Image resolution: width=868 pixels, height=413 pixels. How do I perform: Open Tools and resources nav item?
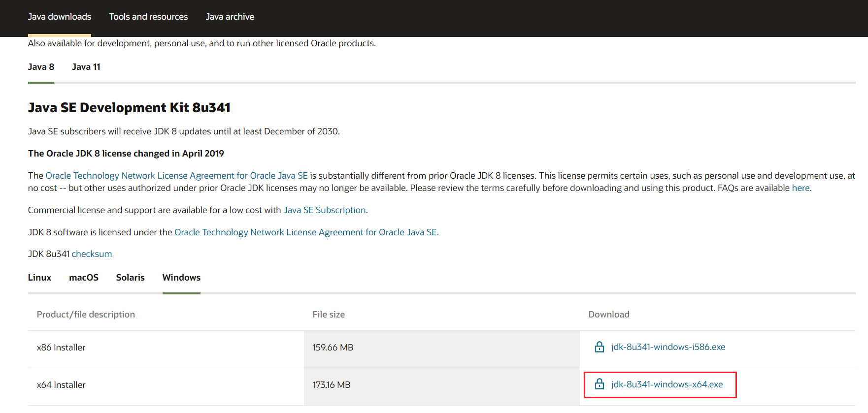pyautogui.click(x=148, y=17)
